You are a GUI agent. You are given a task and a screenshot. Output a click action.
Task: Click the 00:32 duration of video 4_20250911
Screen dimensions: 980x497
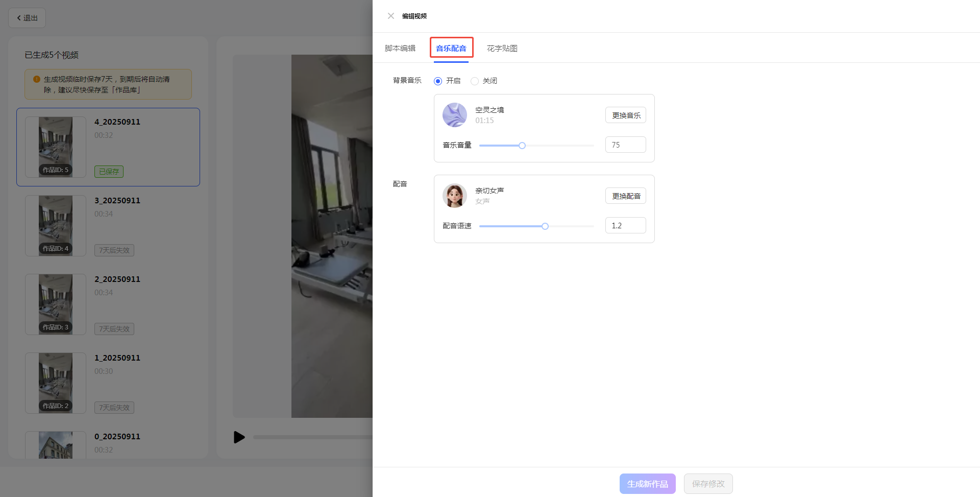pos(104,135)
